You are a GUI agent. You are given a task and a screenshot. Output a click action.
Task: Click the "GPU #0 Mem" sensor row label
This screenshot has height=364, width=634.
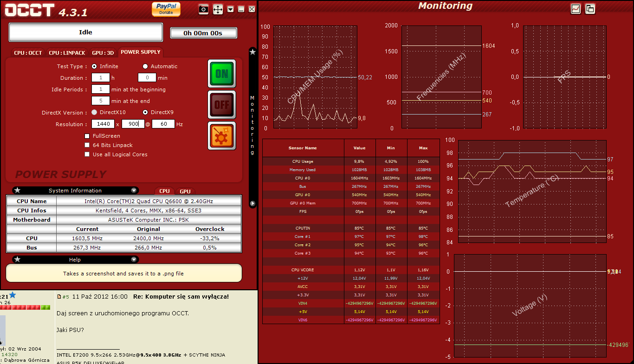click(x=303, y=203)
